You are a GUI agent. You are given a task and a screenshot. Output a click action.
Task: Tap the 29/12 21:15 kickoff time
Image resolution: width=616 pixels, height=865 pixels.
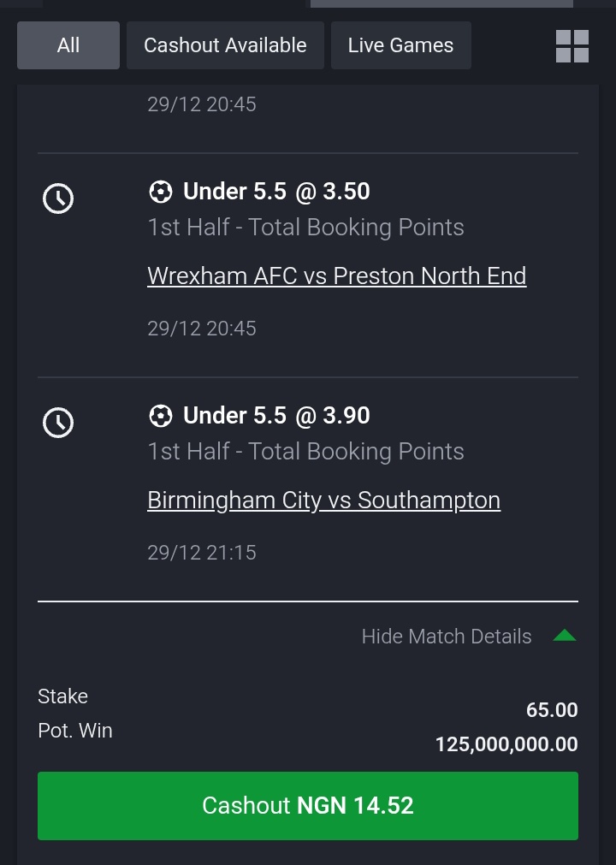click(x=202, y=552)
